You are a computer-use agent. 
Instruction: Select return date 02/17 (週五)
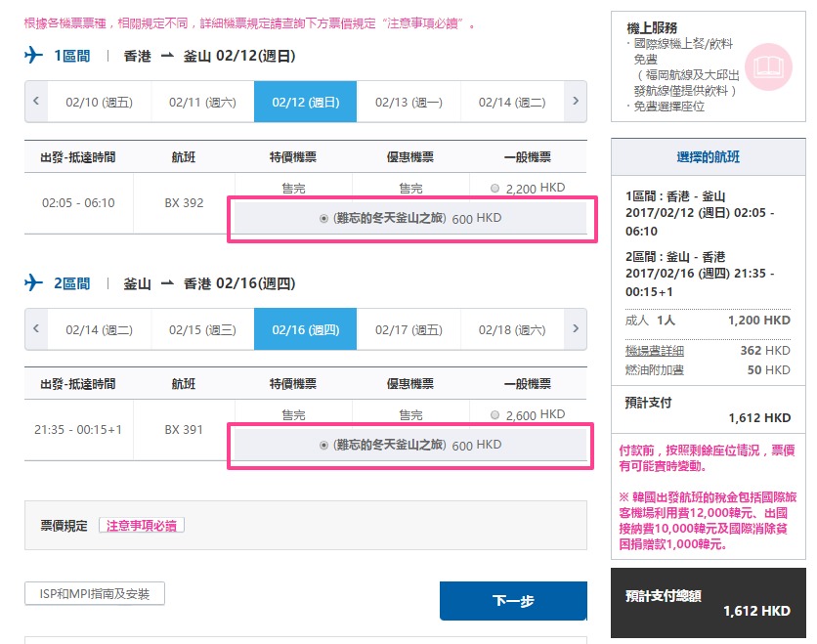pyautogui.click(x=408, y=329)
